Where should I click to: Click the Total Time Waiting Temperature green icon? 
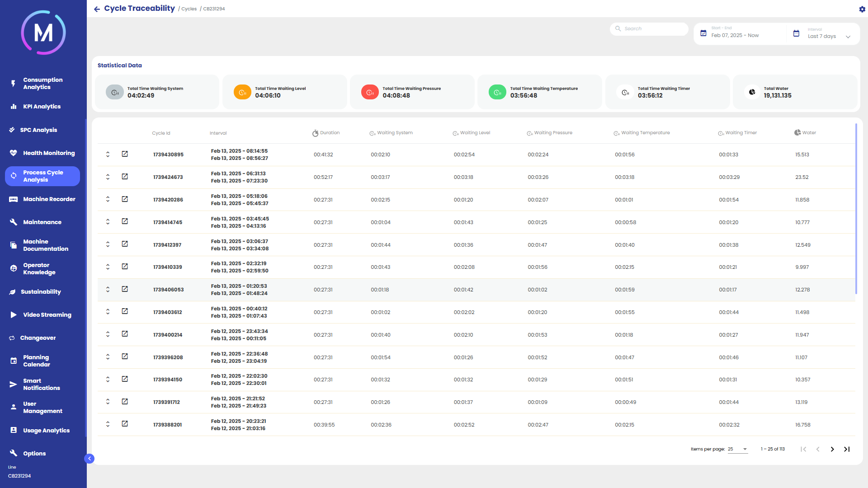(497, 92)
